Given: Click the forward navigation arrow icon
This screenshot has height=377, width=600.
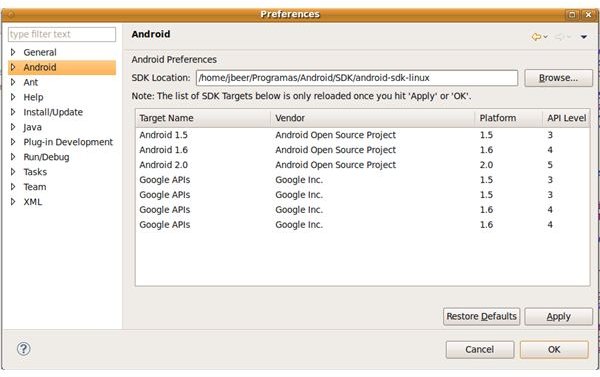Looking at the screenshot, I should tap(559, 37).
